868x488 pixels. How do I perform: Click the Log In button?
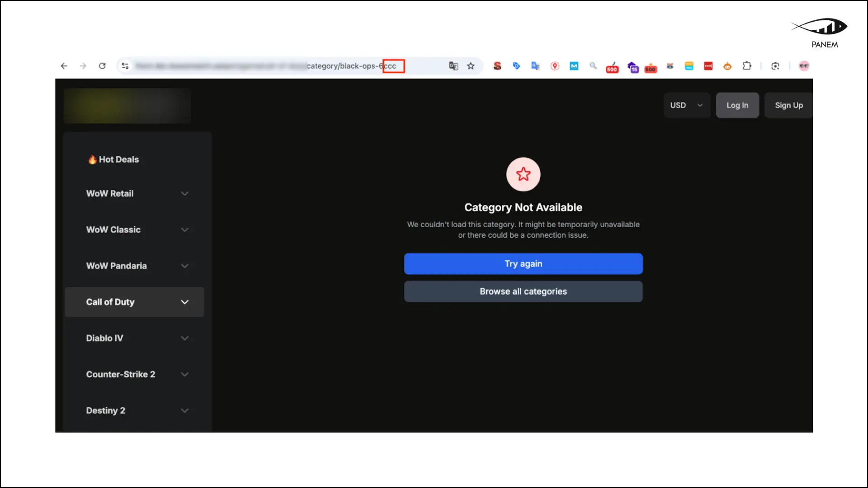click(x=737, y=105)
